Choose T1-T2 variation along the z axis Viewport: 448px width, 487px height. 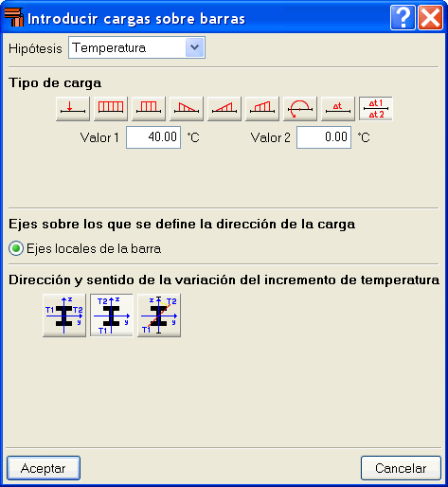pyautogui.click(x=112, y=316)
